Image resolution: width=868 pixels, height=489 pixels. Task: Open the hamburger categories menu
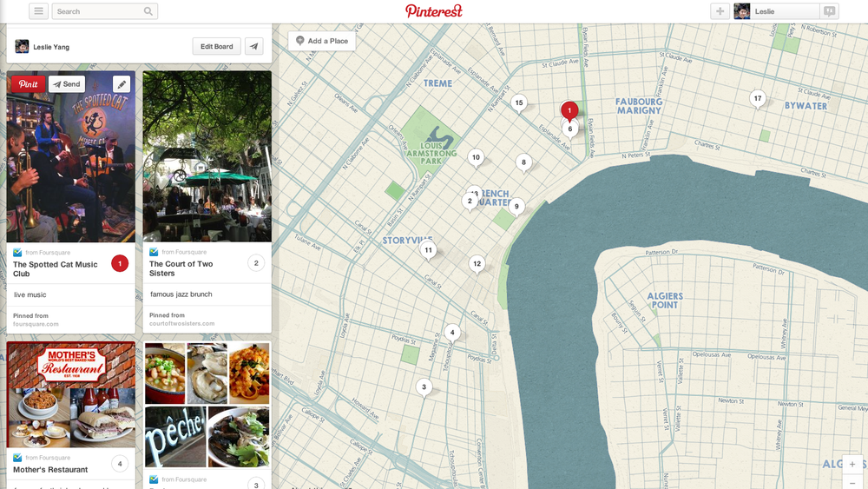pyautogui.click(x=38, y=11)
